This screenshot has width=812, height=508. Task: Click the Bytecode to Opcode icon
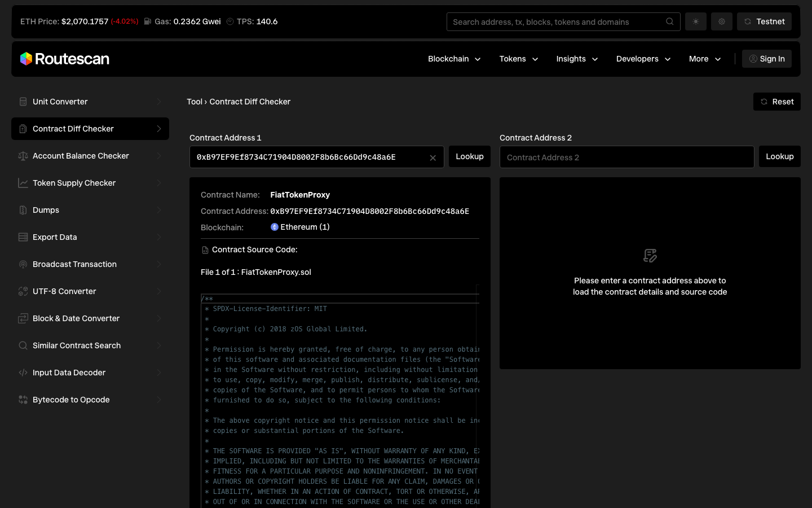pos(23,400)
